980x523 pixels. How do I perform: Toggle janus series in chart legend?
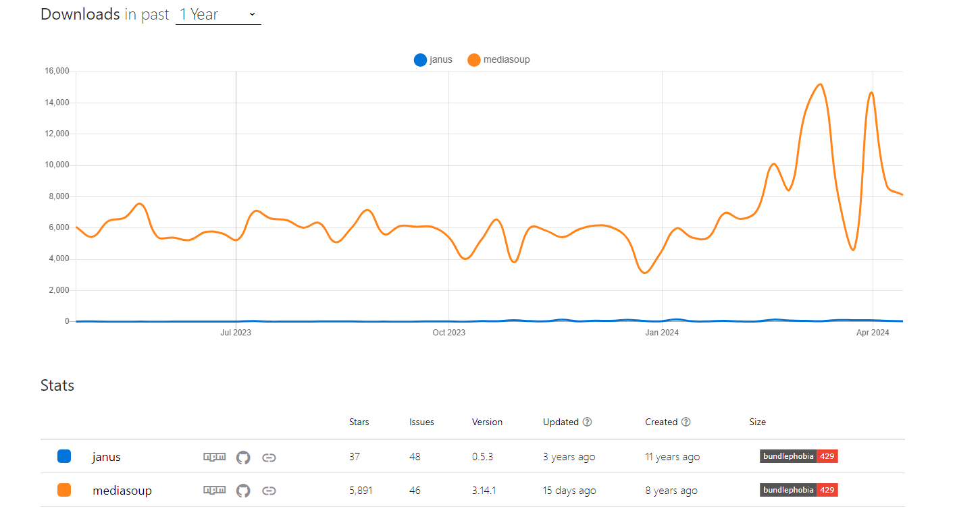coord(434,60)
